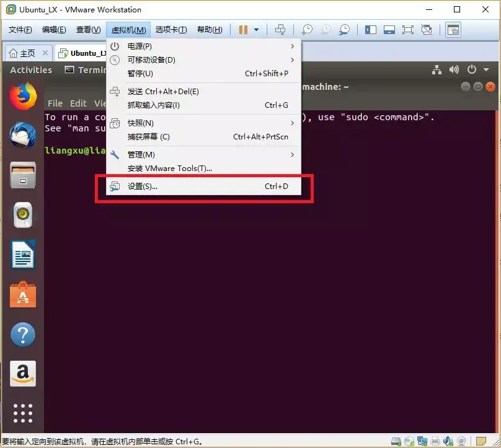
Task: Click the Terminal app menu in top bar
Action: [86, 70]
